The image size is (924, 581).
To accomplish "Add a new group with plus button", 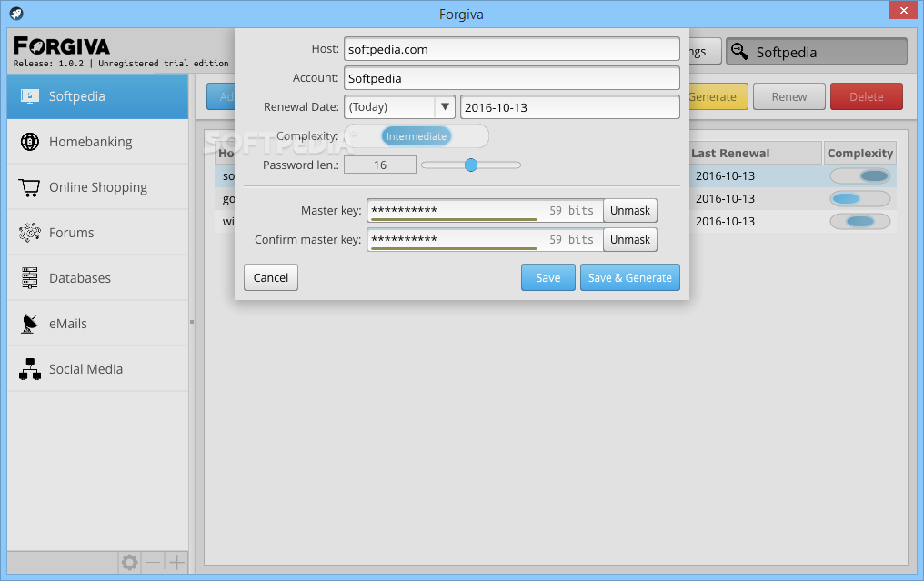I will pos(176,562).
